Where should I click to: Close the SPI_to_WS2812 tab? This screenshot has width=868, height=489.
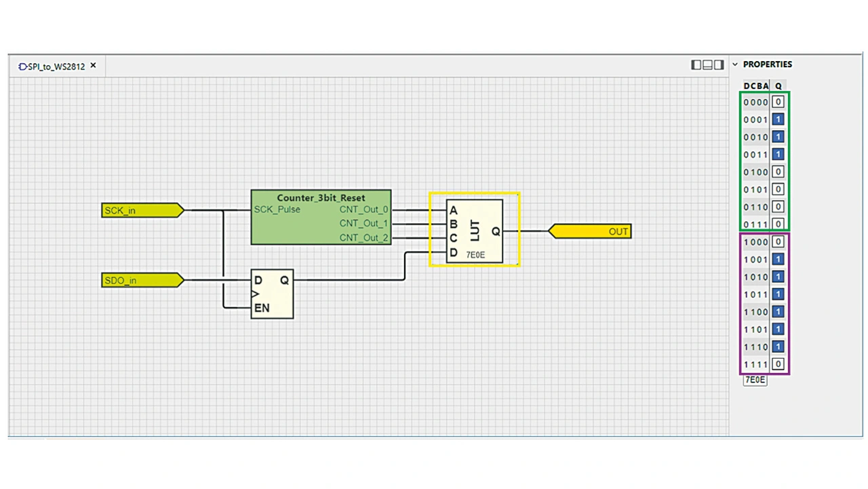[94, 66]
